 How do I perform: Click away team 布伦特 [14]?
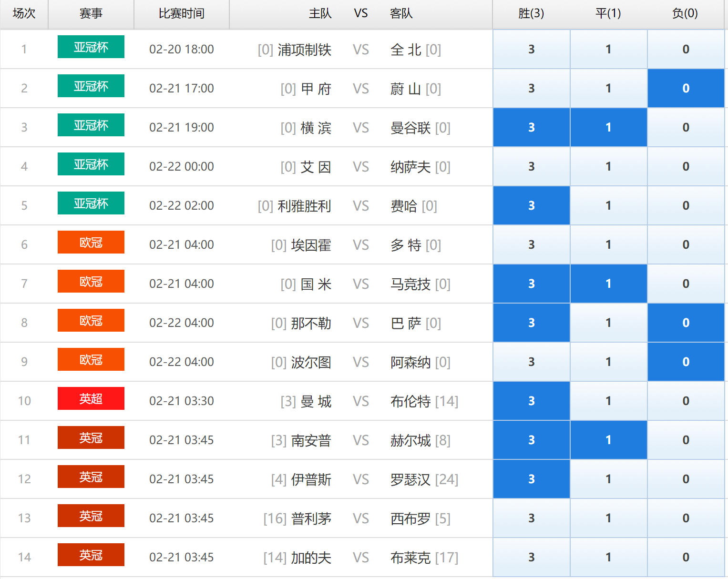pyautogui.click(x=424, y=401)
